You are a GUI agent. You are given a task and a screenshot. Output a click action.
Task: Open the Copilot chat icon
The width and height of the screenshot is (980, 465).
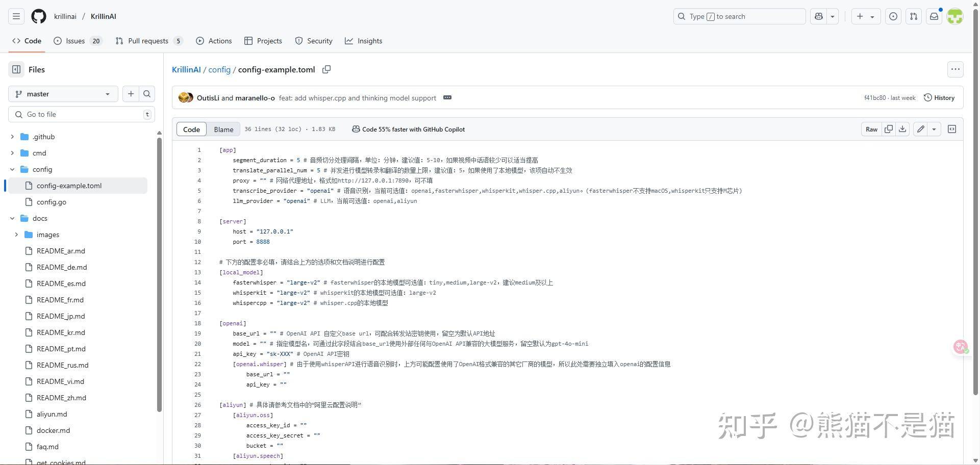coord(818,16)
